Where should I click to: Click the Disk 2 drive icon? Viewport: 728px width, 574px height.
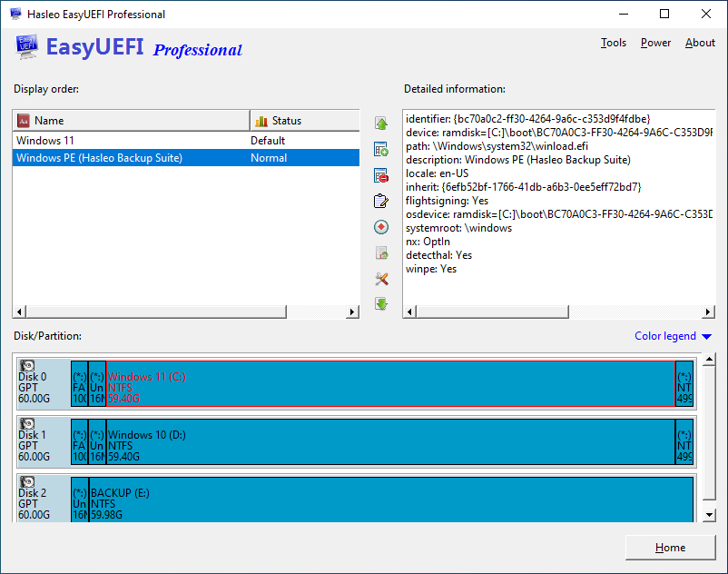[27, 481]
